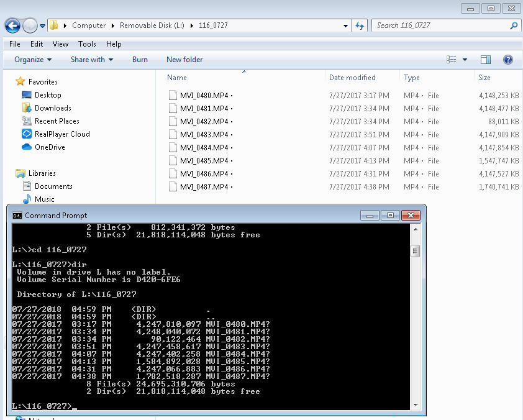The image size is (523, 420).
Task: Select file MVI_0480.MP4
Action: 204,96
